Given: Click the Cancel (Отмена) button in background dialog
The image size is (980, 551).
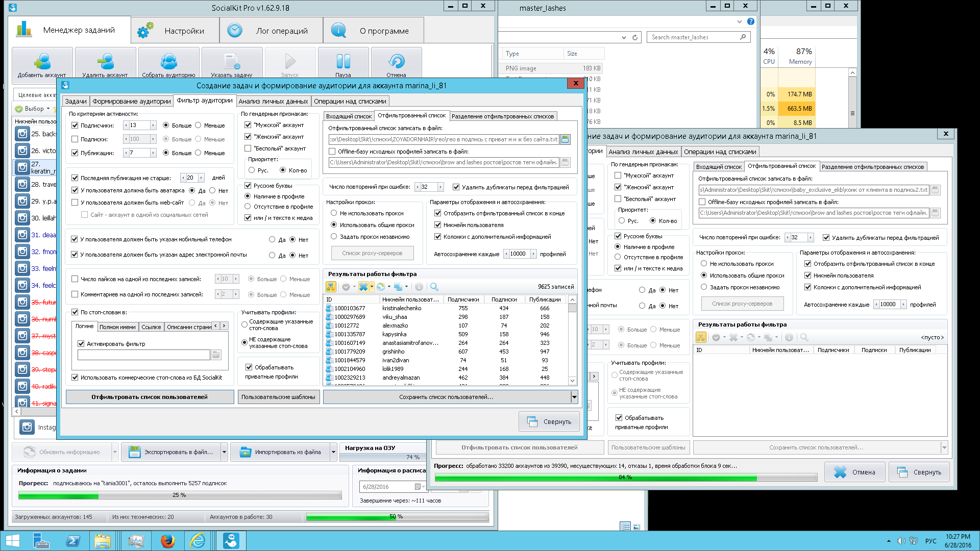Looking at the screenshot, I should (x=855, y=472).
